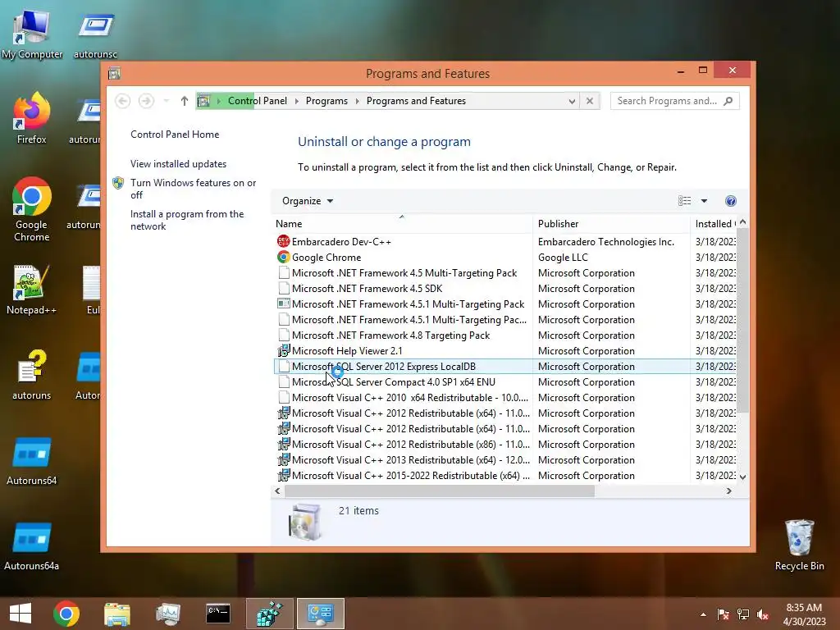Image resolution: width=840 pixels, height=630 pixels.
Task: Expand the view options dropdown arrow
Action: 704,201
